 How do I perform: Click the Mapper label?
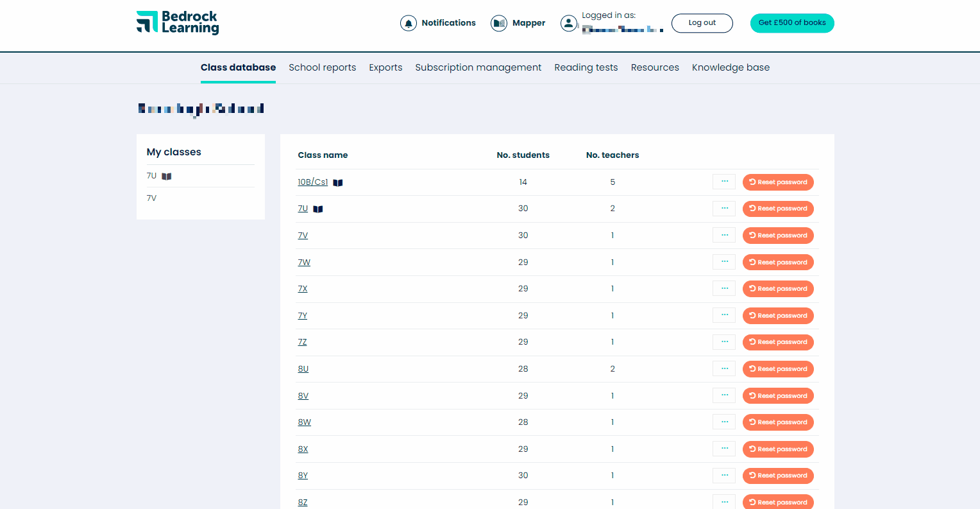click(528, 23)
